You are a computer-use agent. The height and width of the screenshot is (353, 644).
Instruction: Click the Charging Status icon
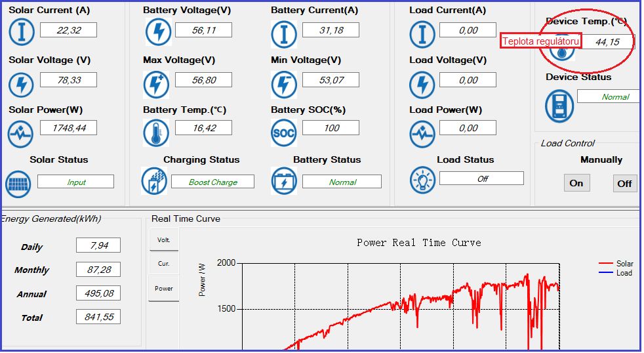154,180
